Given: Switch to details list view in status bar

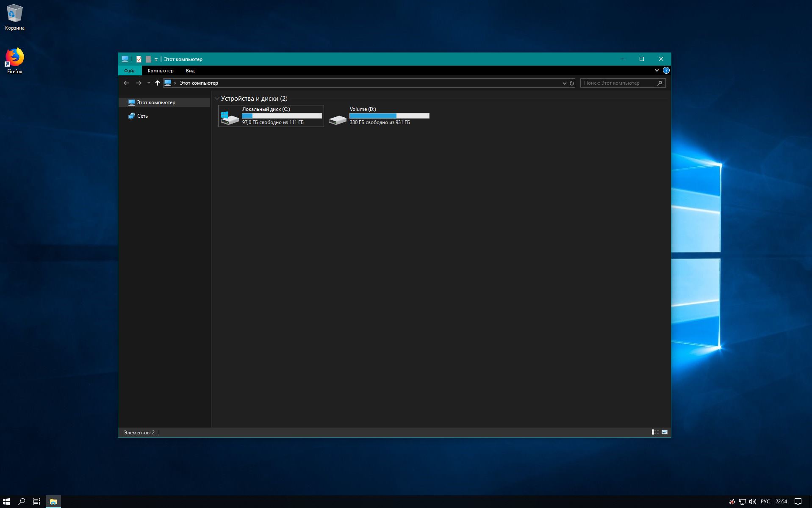Looking at the screenshot, I should tap(655, 432).
